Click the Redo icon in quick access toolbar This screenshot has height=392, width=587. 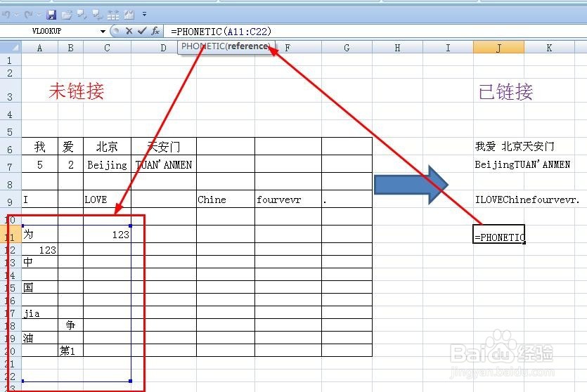tap(28, 15)
